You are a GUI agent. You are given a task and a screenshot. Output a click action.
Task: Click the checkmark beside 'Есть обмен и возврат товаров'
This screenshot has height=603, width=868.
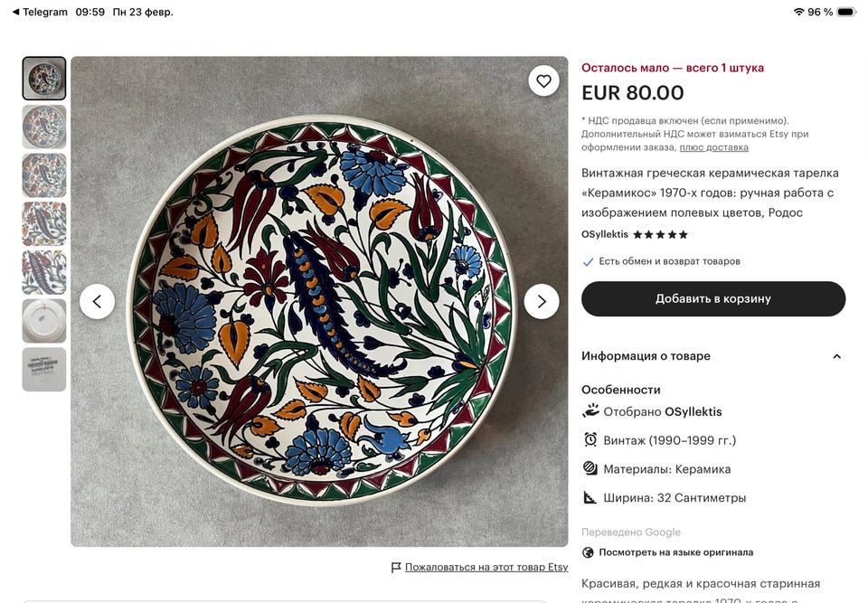tap(588, 262)
